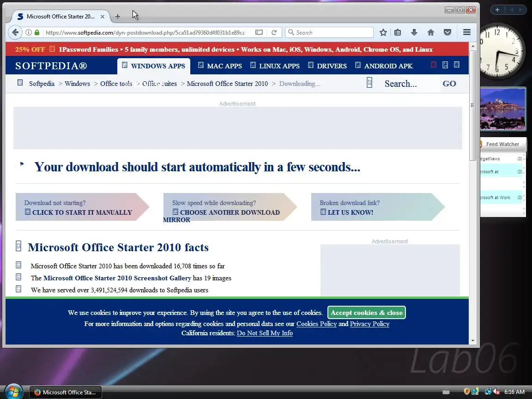Open a new browser tab
The image size is (532, 399).
(117, 16)
